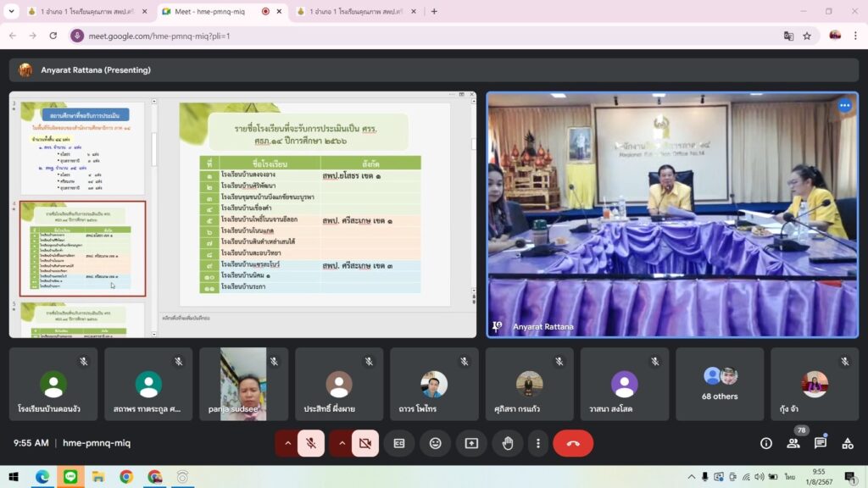This screenshot has width=868, height=488.
Task: Toggle closed captions on
Action: [398, 443]
